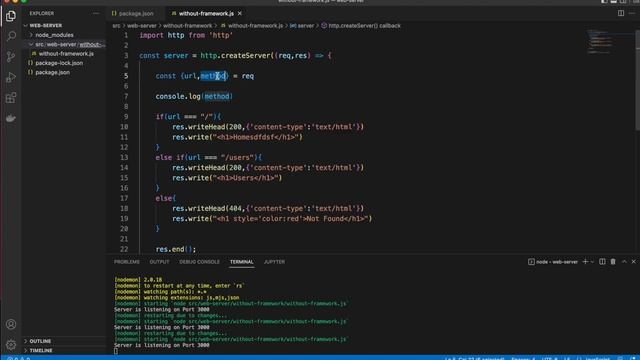Click the UTF-8 encoding status entry
Image resolution: width=640 pixels, height=360 pixels.
click(x=549, y=358)
